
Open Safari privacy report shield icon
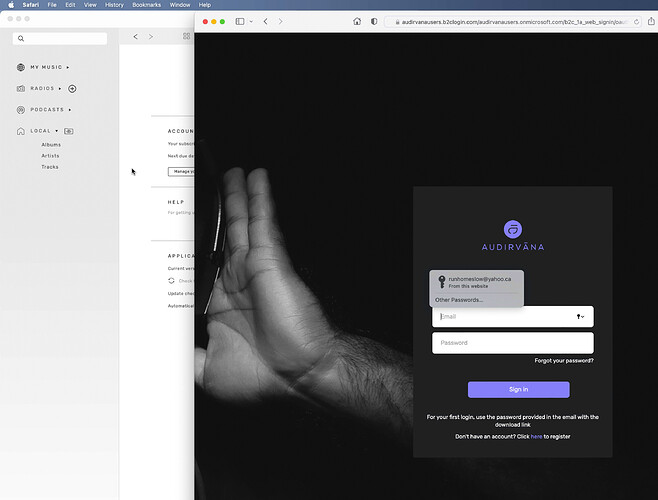(374, 21)
